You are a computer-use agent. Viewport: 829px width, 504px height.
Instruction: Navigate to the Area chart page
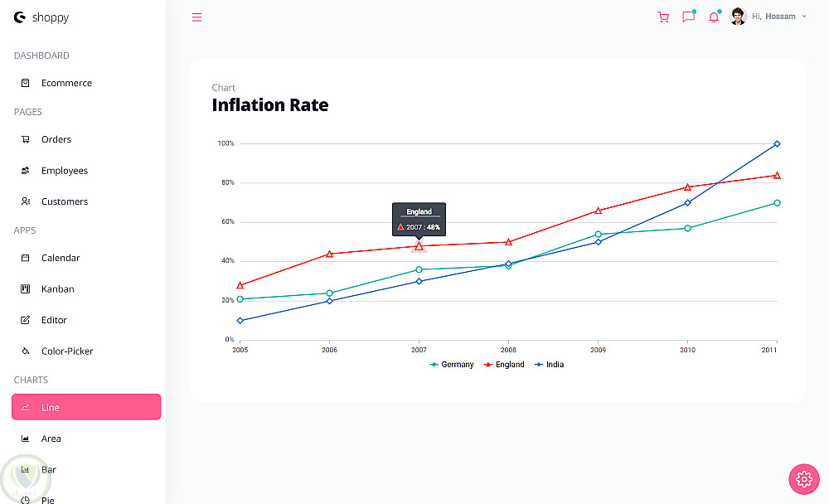(51, 439)
